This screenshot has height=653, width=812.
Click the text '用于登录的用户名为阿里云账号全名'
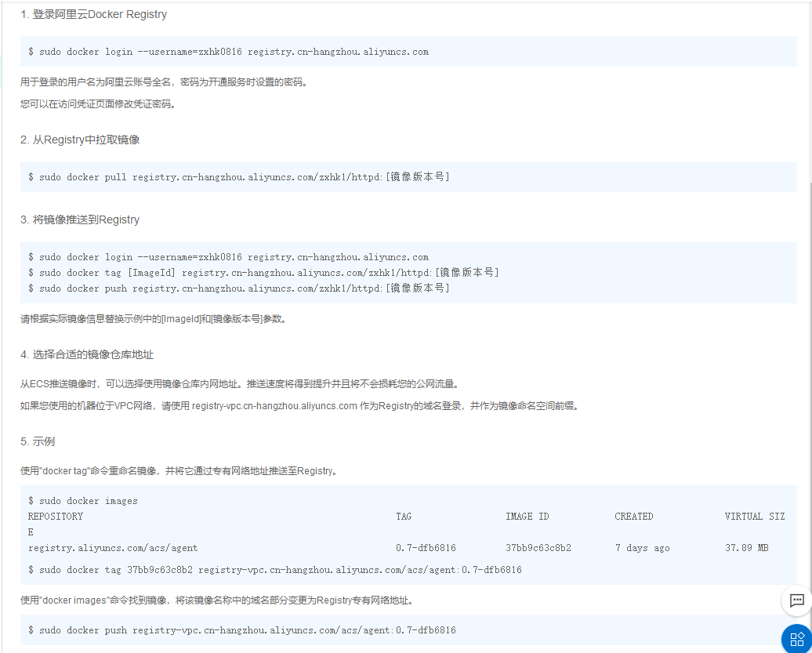coord(96,82)
